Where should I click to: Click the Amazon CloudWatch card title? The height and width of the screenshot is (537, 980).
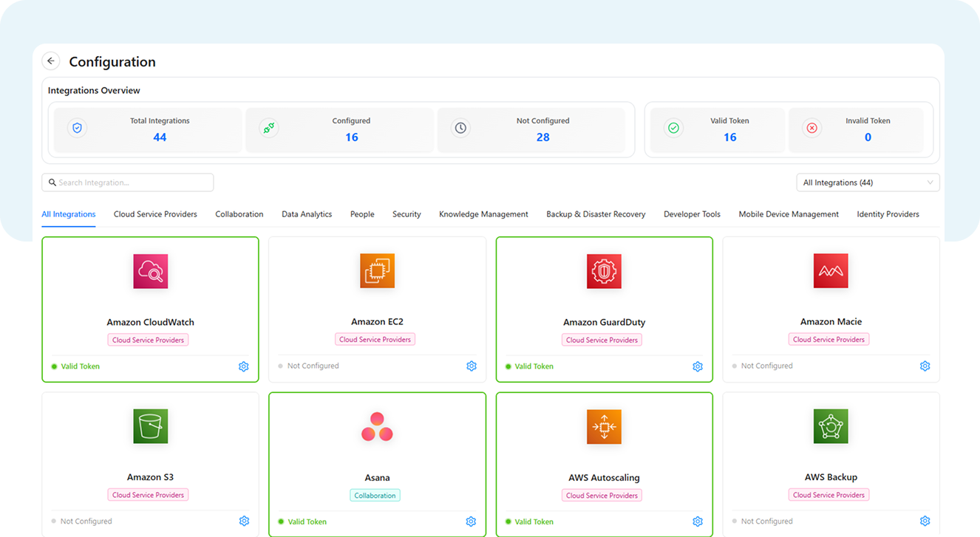pos(150,322)
